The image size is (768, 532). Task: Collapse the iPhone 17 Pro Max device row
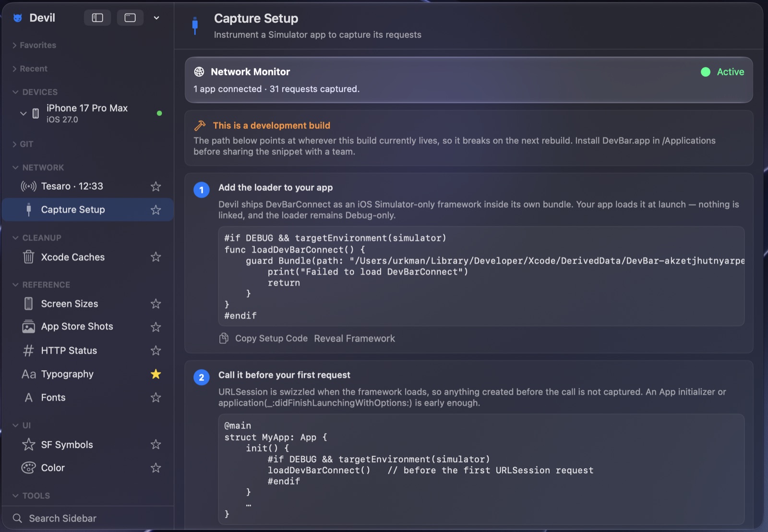(23, 113)
